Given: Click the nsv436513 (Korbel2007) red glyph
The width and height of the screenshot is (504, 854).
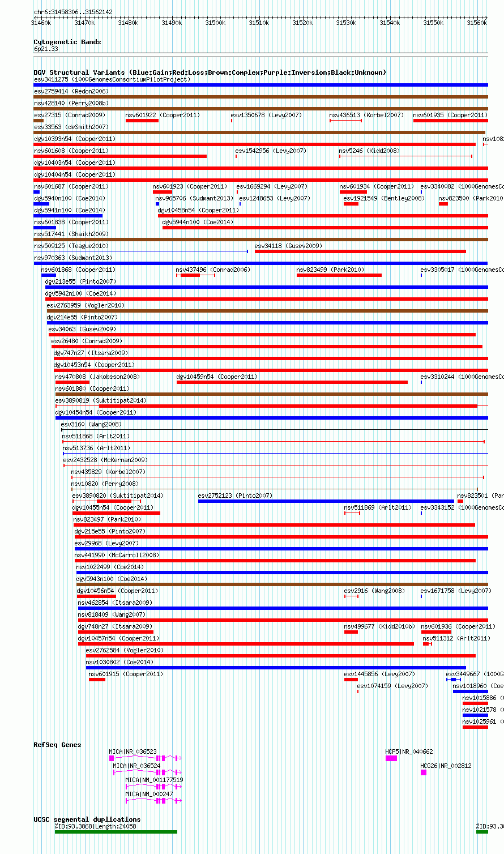Looking at the screenshot, I should point(345,121).
